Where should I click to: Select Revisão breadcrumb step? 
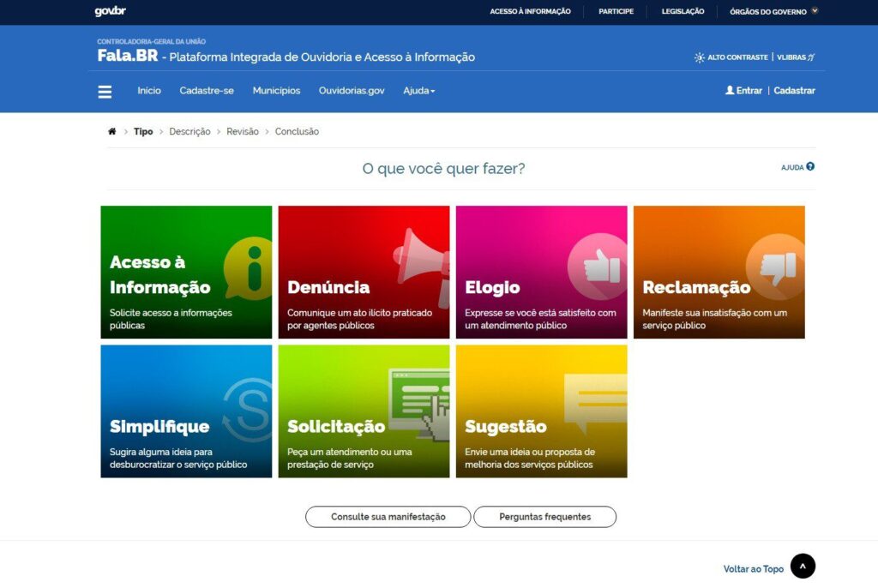243,132
